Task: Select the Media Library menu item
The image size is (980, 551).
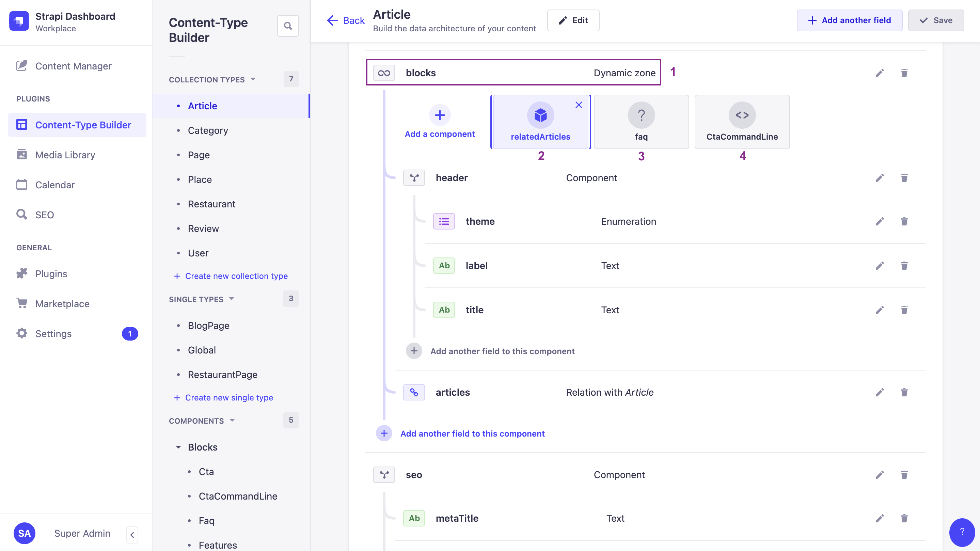Action: [65, 155]
